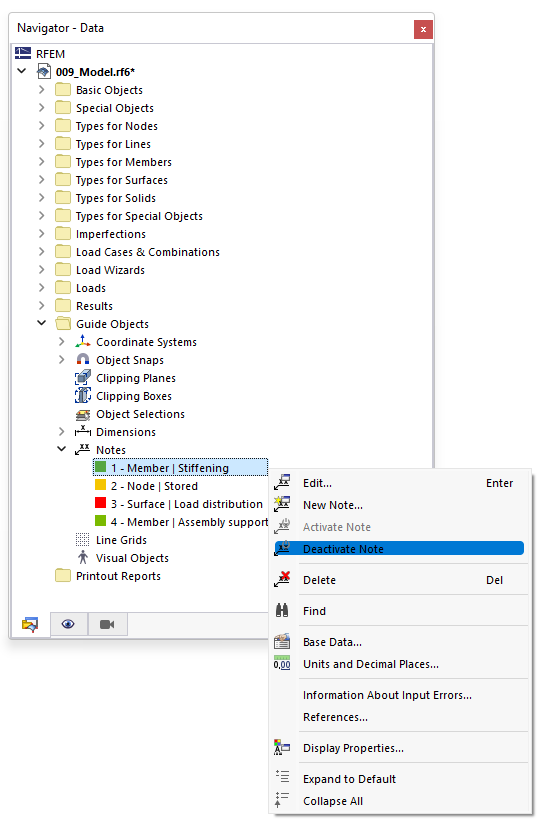This screenshot has width=546, height=832.
Task: Click the Basic Objects folder icon
Action: click(x=63, y=90)
